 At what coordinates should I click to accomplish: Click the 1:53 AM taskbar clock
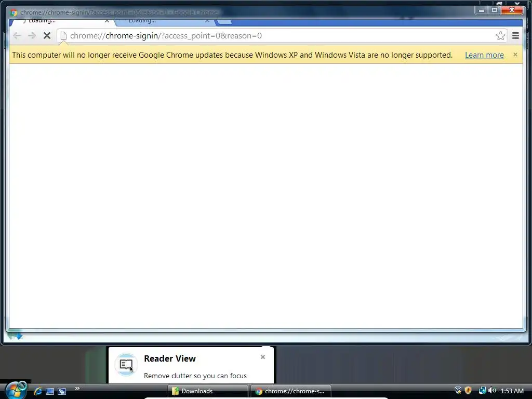512,391
